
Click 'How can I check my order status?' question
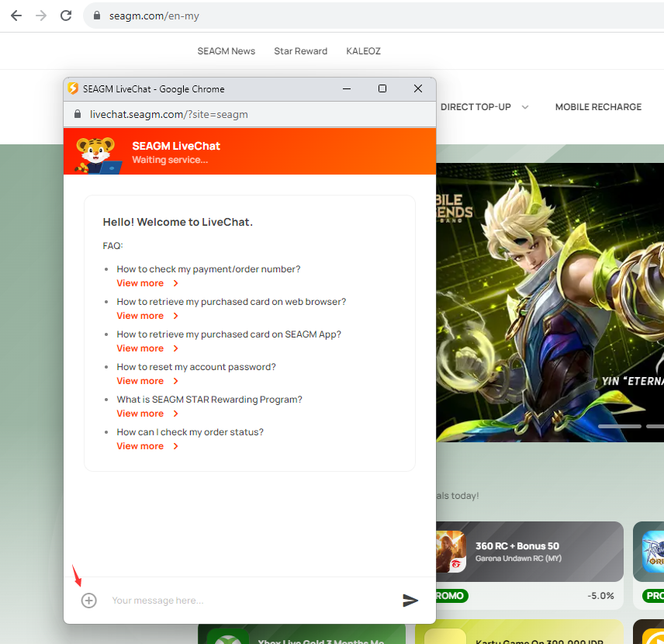click(x=190, y=432)
